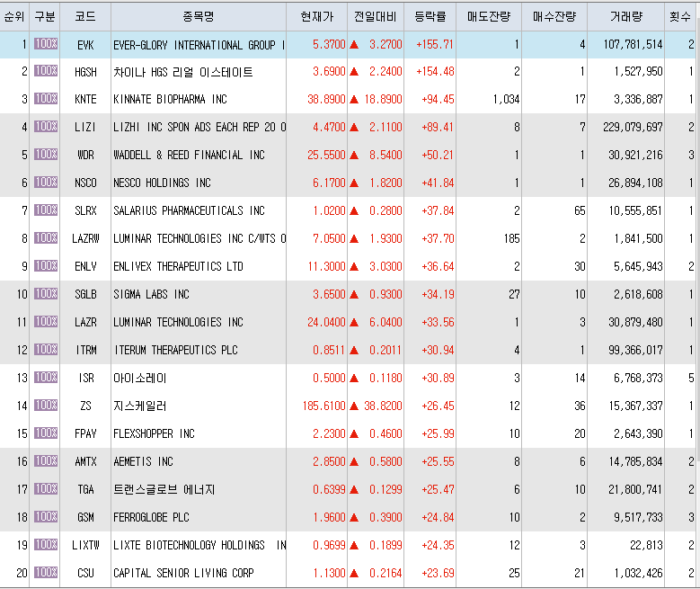
Task: Open FLEXSHOPPER INC stock name
Action: coord(154,434)
